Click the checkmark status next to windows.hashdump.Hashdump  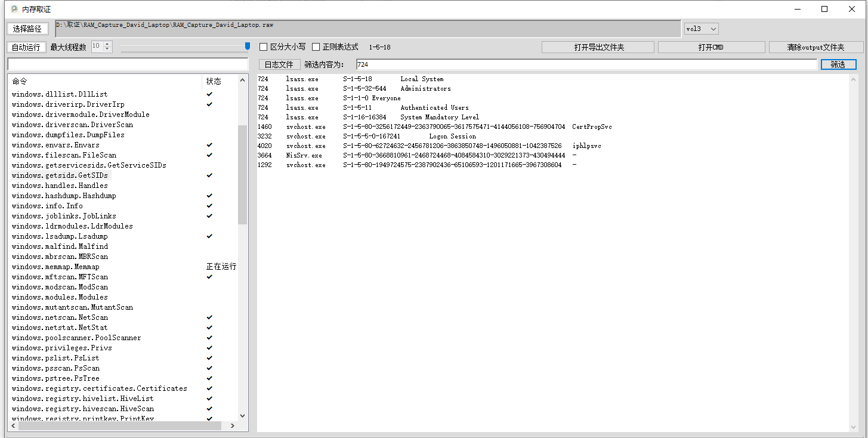[x=209, y=196]
